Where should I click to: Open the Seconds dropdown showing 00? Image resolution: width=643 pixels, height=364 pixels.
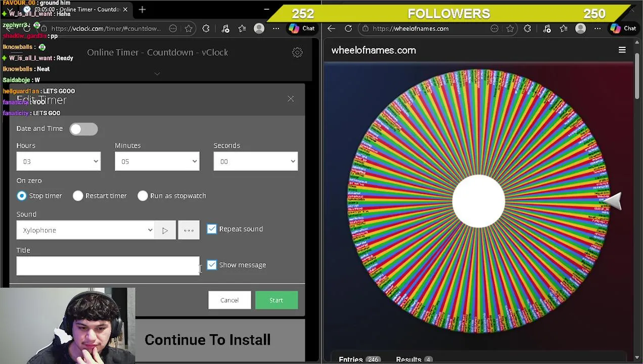[x=256, y=161]
